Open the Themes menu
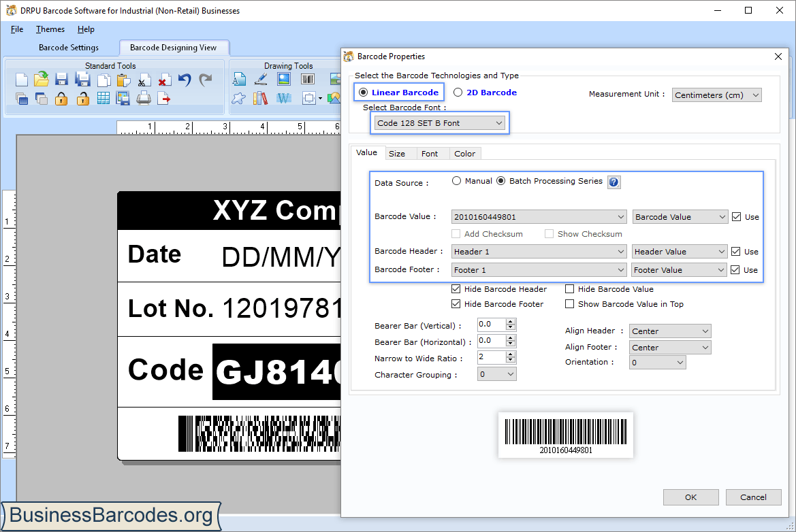The image size is (796, 532). pyautogui.click(x=50, y=29)
